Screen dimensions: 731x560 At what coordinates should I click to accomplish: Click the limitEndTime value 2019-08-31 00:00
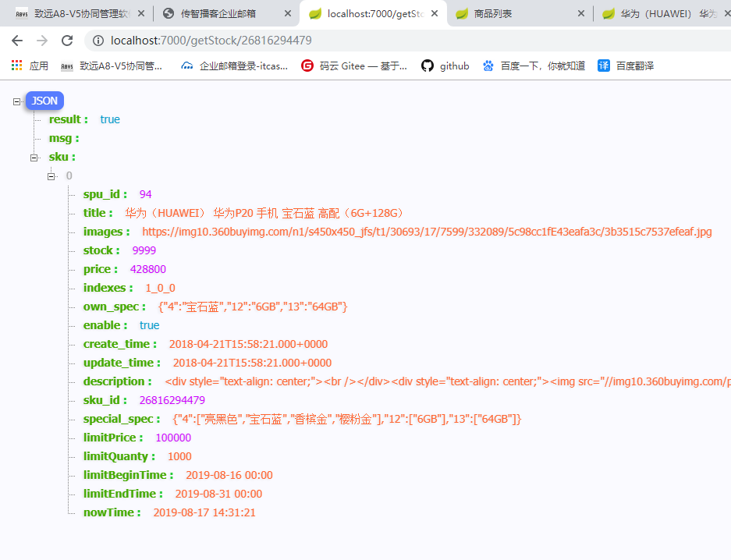point(218,494)
